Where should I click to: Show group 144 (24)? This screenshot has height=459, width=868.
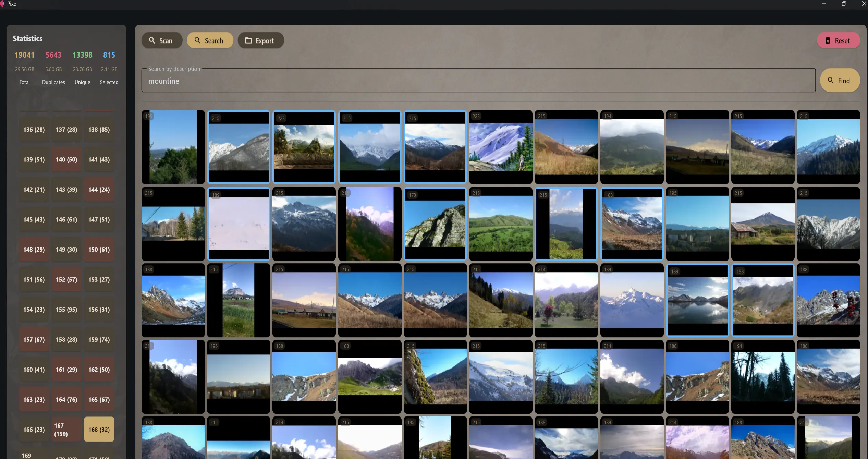(x=99, y=190)
